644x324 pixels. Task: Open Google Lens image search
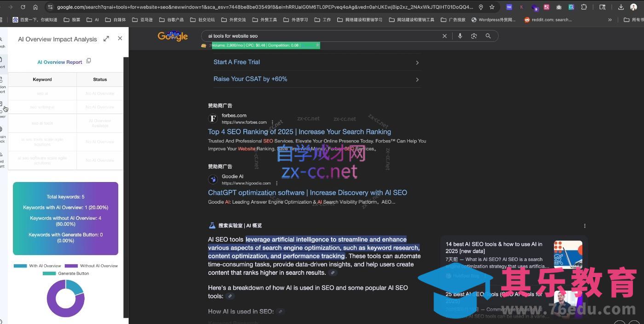click(474, 36)
